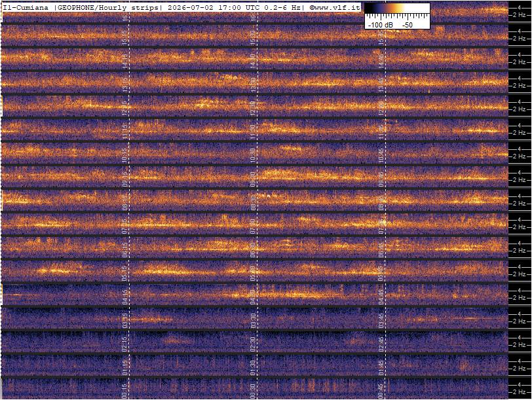Click the 05:15 time marker

pos(124,273)
